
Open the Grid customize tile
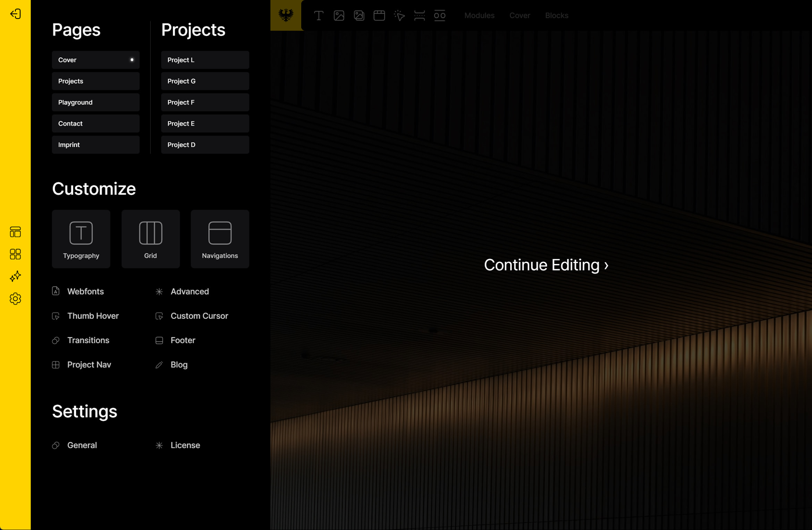click(150, 239)
